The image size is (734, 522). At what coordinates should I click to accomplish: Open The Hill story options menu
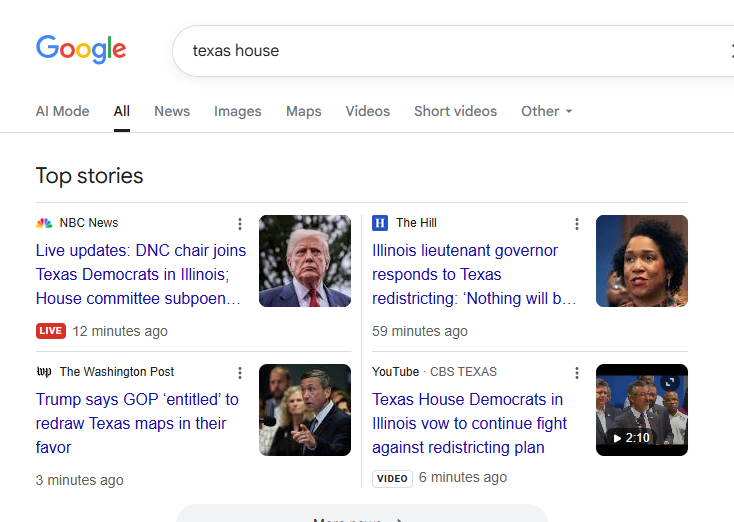(577, 224)
